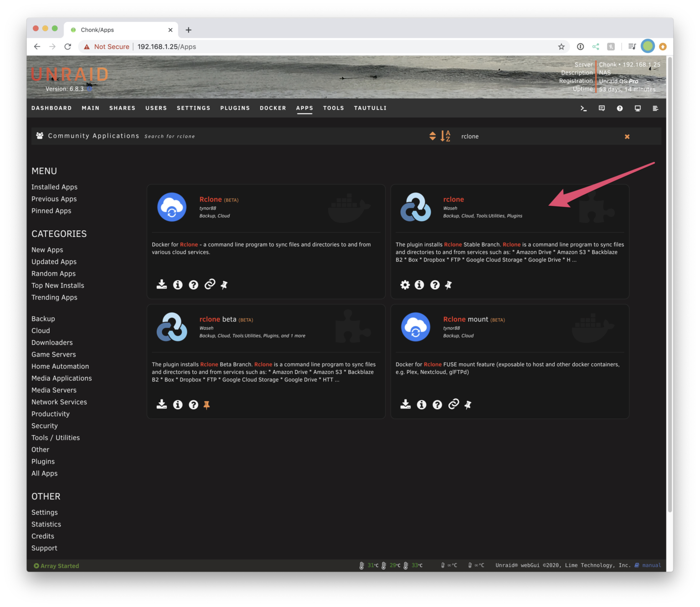Screen dimensions: 700x607
Task: Open info monitor icon in navigation bar
Action: click(x=638, y=108)
